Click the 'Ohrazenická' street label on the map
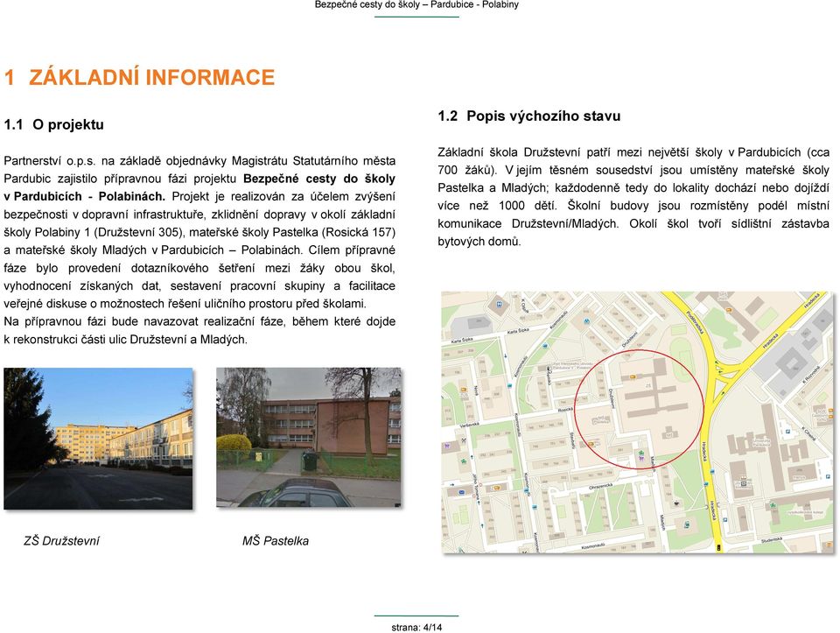840x633 pixels. [x=600, y=487]
